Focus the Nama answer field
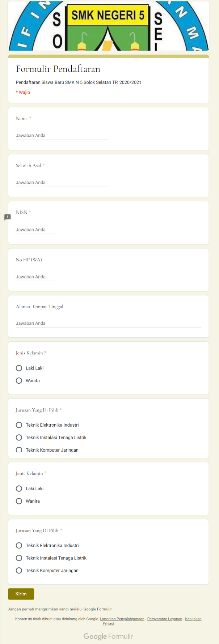The width and height of the screenshot is (219, 644). coord(62,136)
